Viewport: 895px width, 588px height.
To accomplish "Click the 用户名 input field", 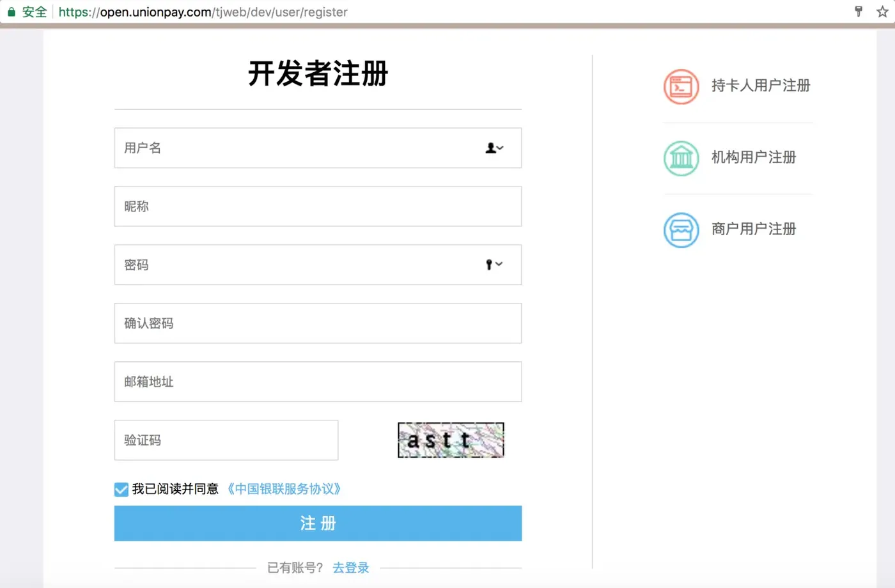I will tap(288, 148).
